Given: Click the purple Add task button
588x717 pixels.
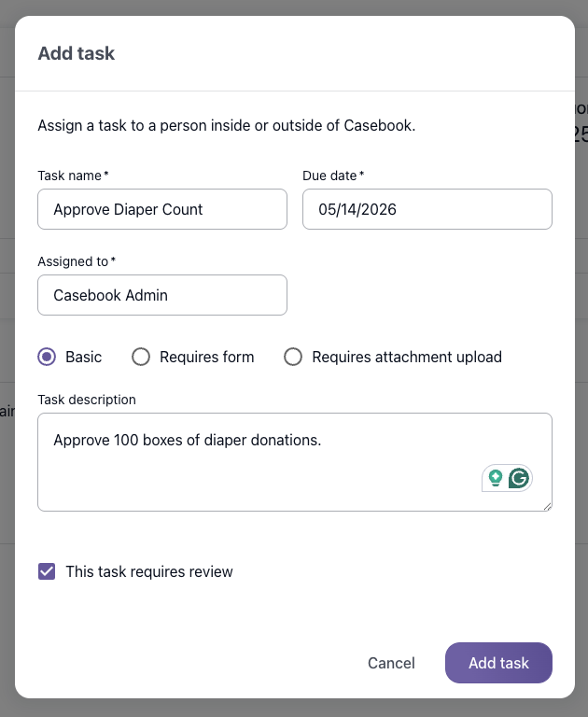Looking at the screenshot, I should (x=498, y=663).
